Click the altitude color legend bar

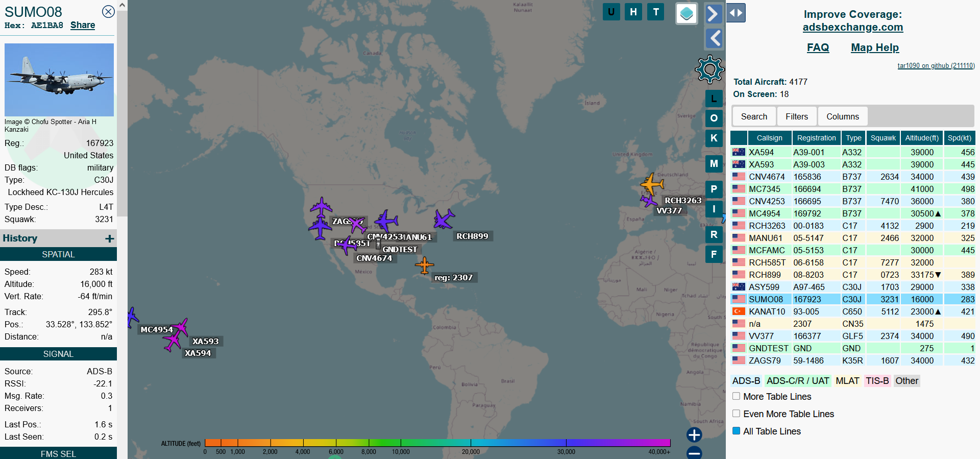[437, 443]
